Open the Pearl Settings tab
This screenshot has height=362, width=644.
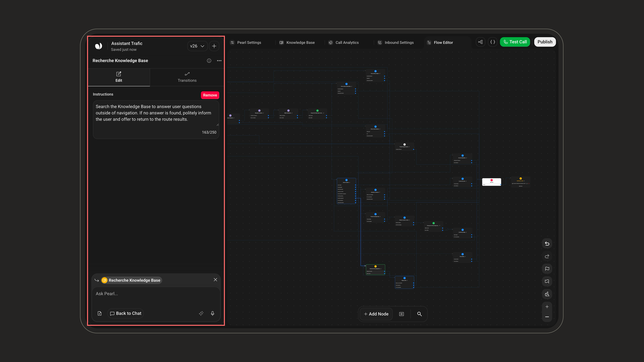click(x=246, y=42)
